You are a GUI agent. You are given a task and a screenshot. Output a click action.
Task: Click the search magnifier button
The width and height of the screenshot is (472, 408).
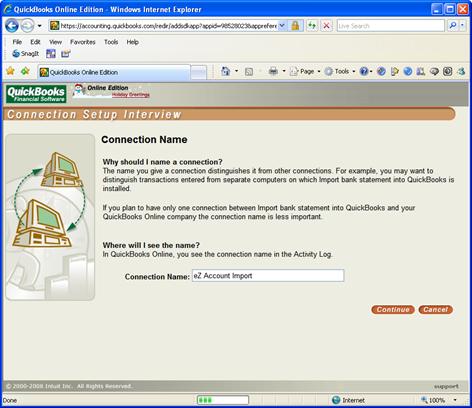coord(453,25)
